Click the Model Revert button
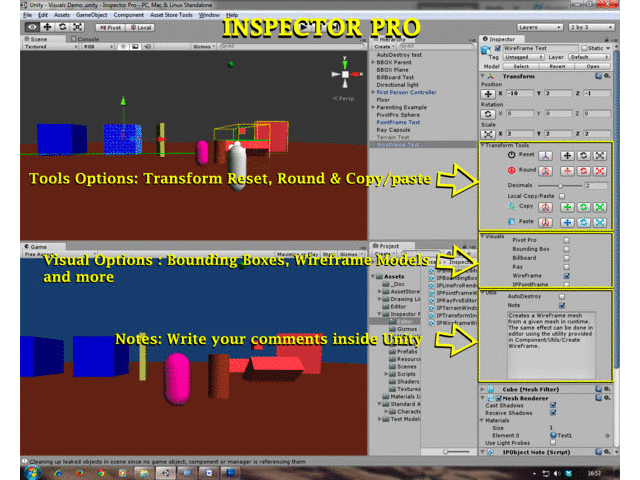Screen dimensions: 640x480 [557, 66]
